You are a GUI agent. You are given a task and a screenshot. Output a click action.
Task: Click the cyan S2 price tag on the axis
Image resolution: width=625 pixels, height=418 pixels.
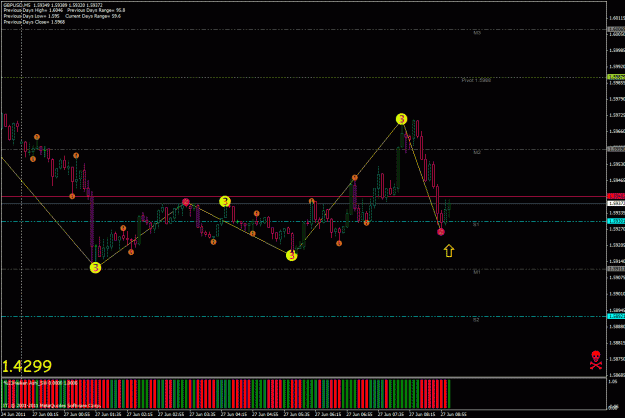click(616, 316)
